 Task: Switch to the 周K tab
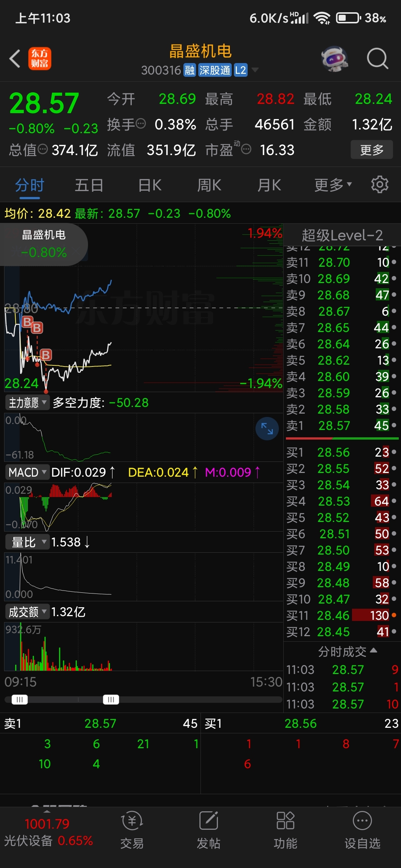coord(209,184)
